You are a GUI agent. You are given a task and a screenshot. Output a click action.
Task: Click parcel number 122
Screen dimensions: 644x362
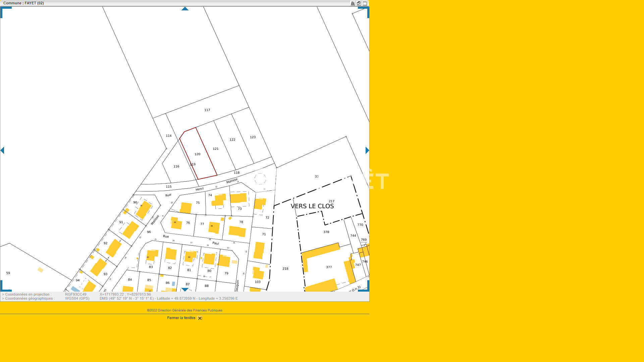[232, 139]
